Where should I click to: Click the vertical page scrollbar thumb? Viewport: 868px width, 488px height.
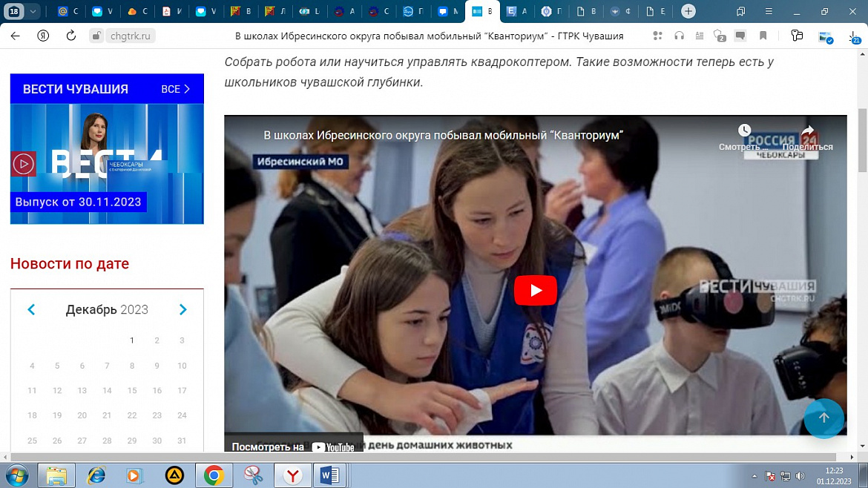click(x=862, y=140)
